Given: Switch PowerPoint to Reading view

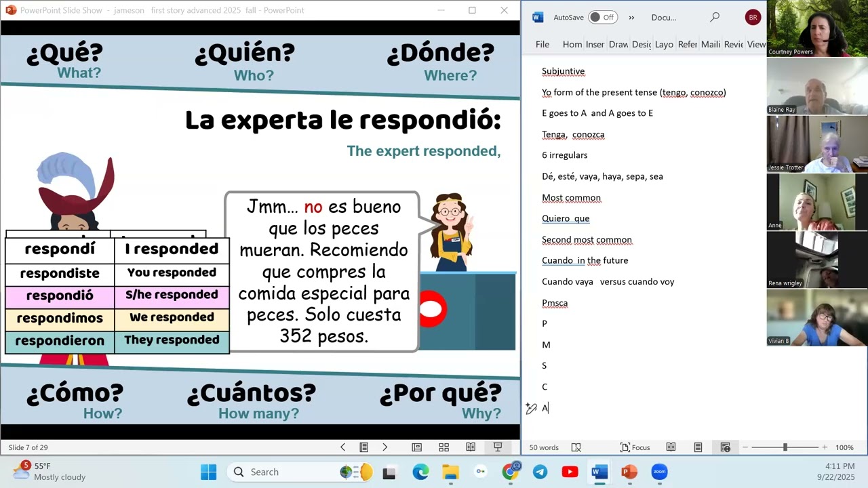Looking at the screenshot, I should (x=471, y=447).
